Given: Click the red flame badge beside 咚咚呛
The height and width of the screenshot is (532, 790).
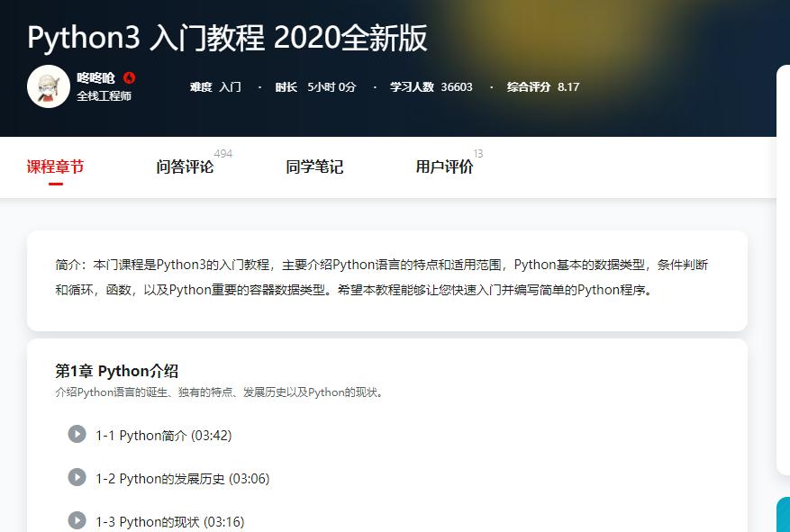Looking at the screenshot, I should tap(129, 78).
